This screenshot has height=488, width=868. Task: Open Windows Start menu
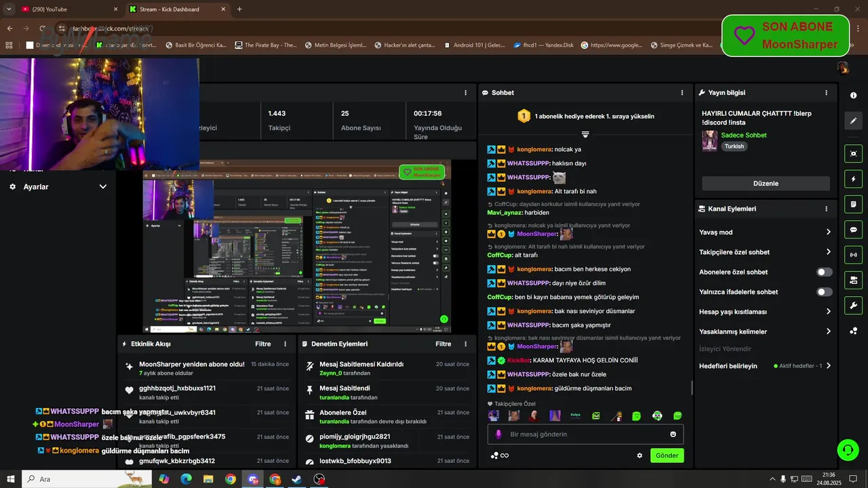[11, 479]
